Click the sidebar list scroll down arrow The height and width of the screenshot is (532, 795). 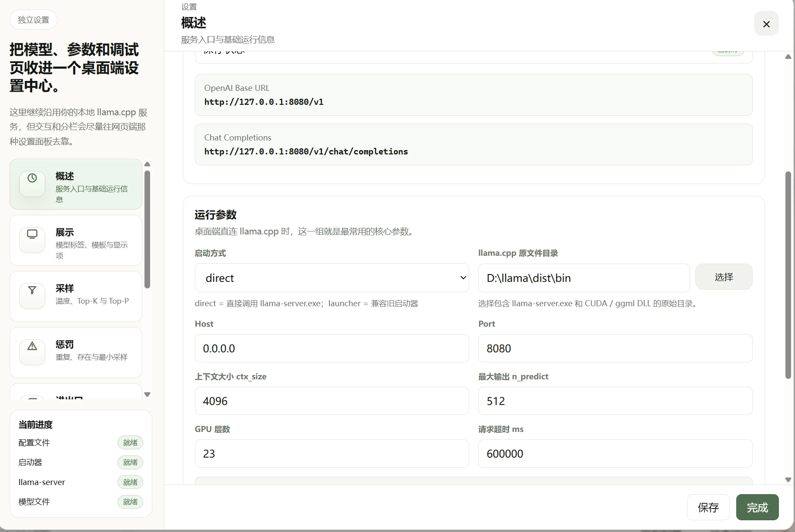point(147,395)
